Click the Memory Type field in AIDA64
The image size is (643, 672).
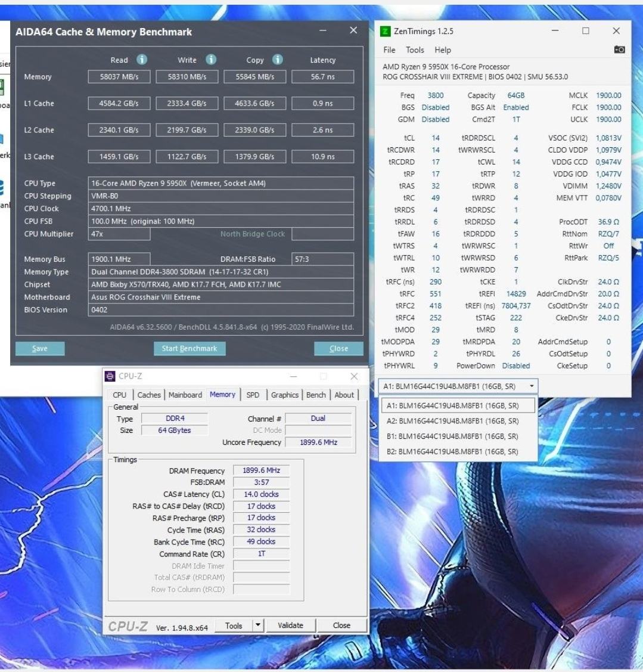221,272
